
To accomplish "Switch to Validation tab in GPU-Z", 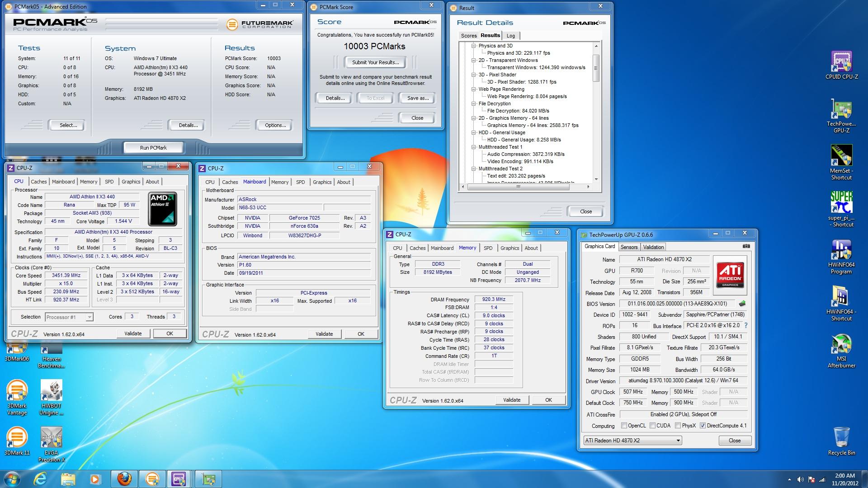I will (653, 247).
